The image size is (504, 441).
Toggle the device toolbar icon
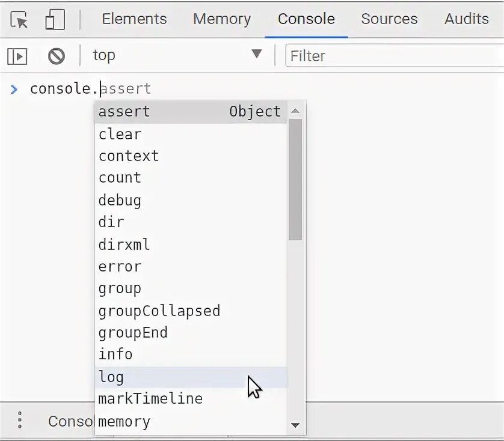point(55,20)
